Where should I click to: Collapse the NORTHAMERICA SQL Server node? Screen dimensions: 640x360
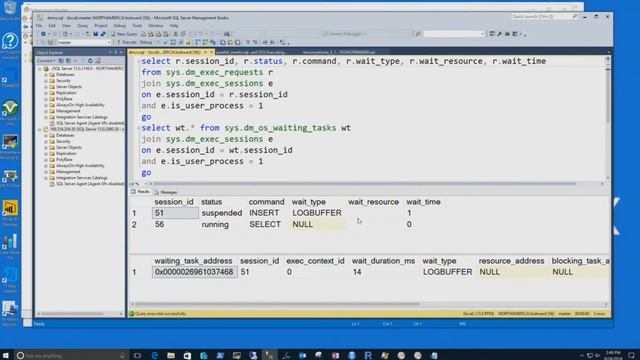(40, 69)
